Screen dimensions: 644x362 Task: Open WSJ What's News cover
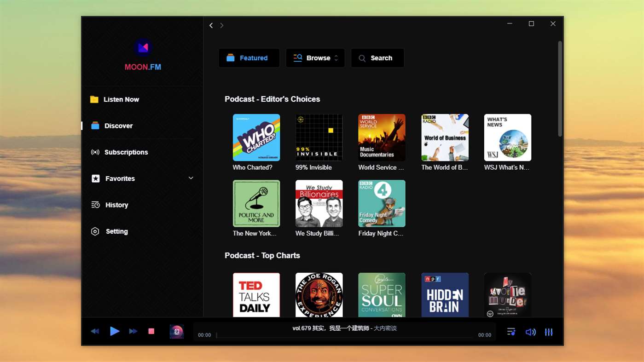[508, 138]
